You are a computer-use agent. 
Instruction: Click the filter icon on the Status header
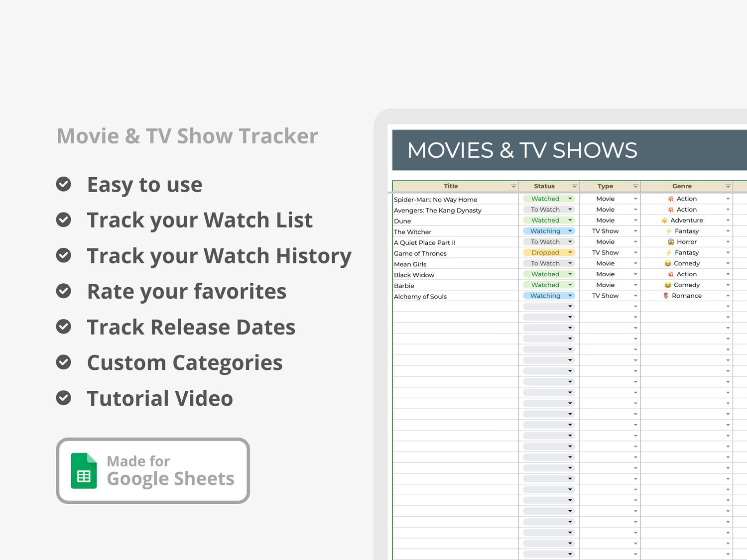point(576,186)
